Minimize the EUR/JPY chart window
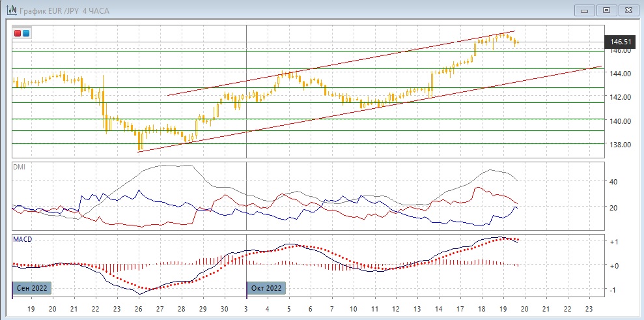The image size is (644, 320). [x=585, y=10]
